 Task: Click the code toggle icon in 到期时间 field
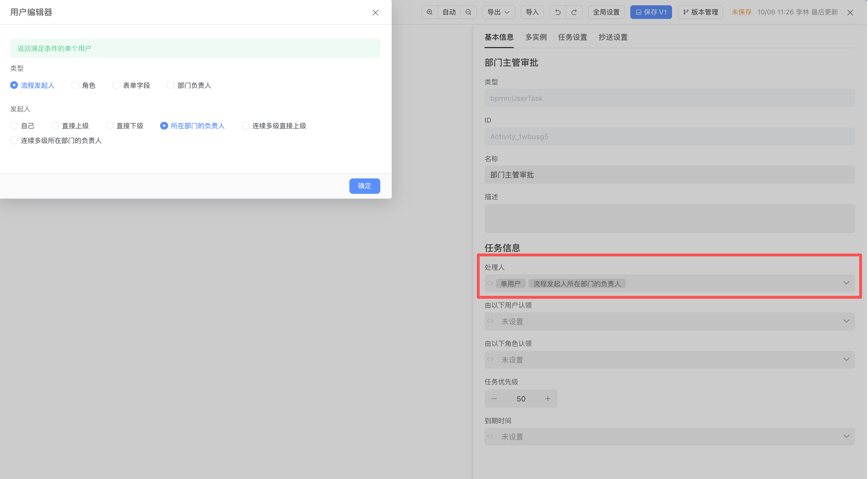pos(490,437)
